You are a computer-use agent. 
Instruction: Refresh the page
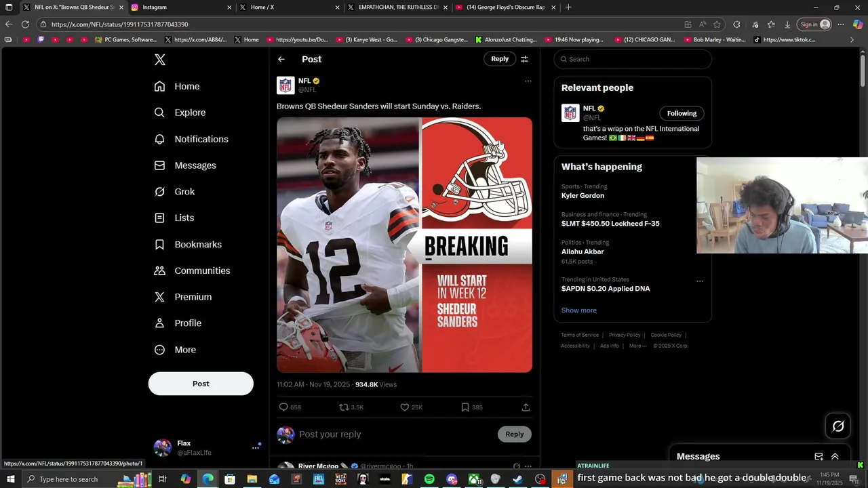click(25, 24)
